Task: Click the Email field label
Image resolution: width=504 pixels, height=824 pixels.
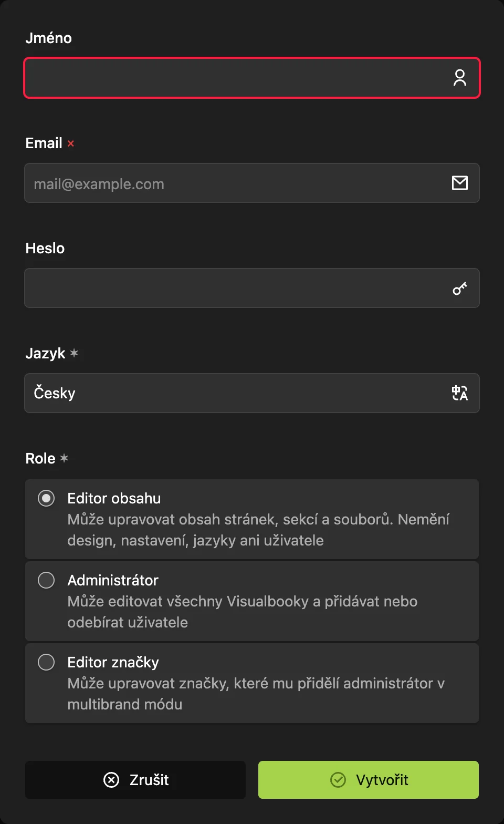Action: [44, 143]
